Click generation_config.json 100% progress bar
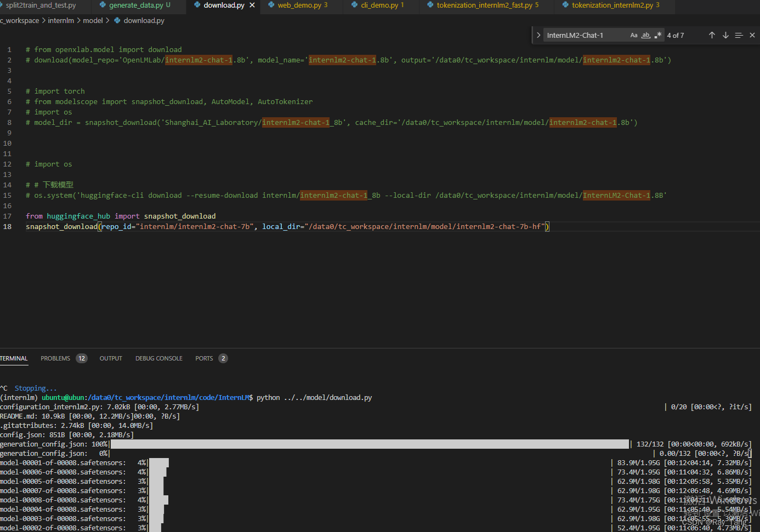This screenshot has width=760, height=532. [370, 444]
